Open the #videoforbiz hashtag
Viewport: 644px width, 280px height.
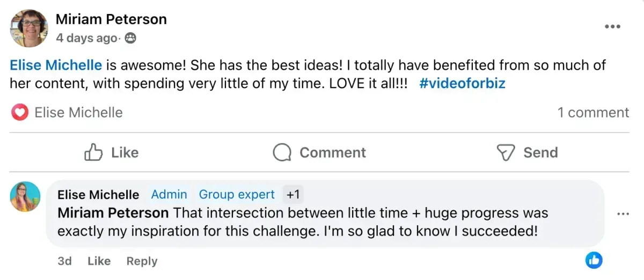(x=462, y=84)
